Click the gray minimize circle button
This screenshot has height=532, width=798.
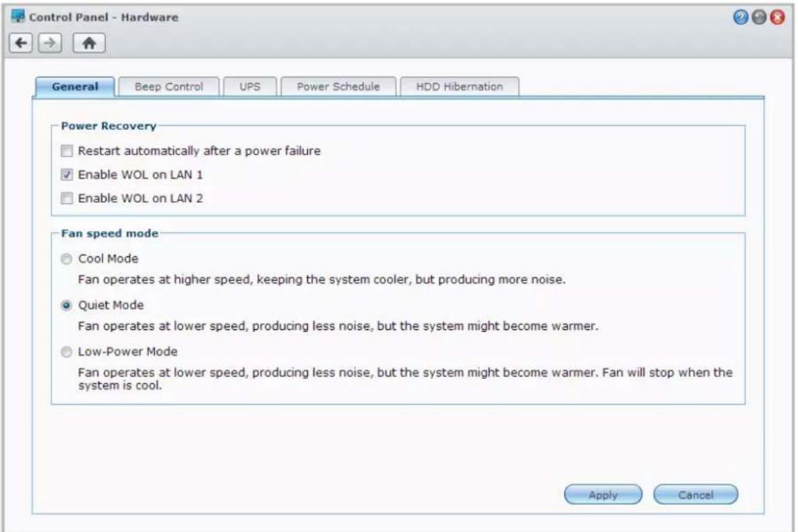[759, 18]
